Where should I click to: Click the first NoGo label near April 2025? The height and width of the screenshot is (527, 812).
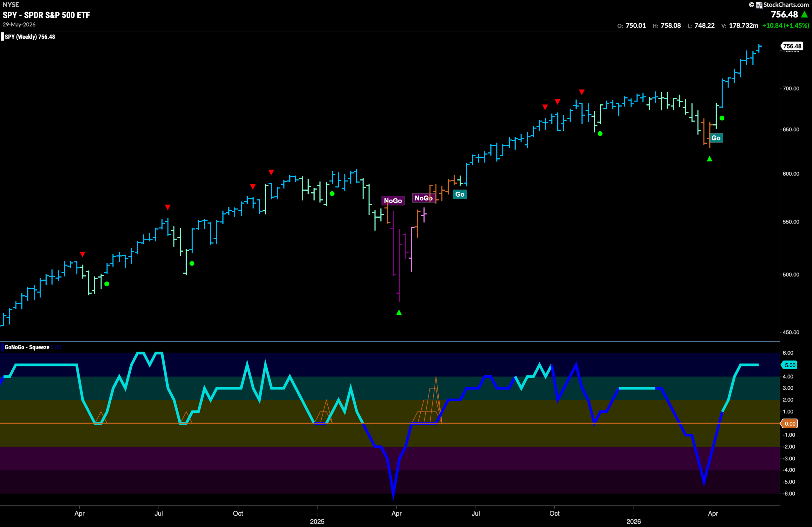393,201
